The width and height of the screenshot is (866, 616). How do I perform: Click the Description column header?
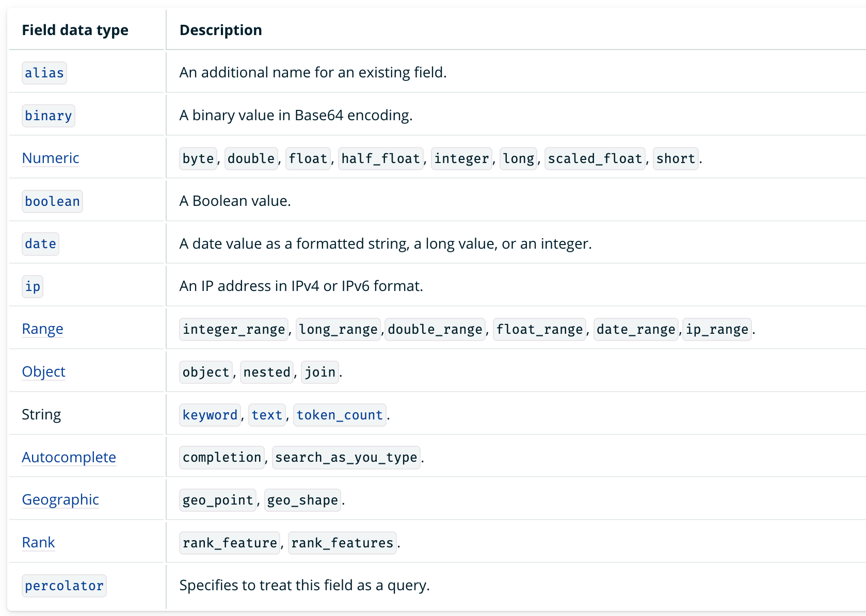220,30
